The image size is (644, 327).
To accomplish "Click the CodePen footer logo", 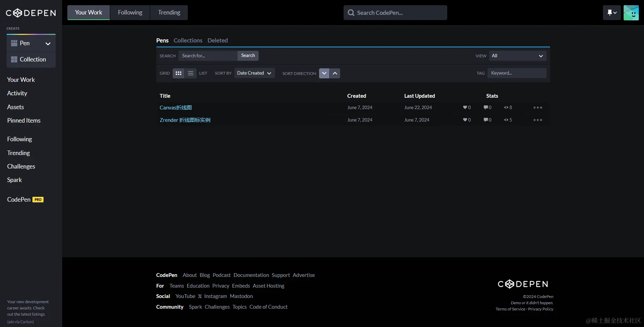I will [523, 284].
